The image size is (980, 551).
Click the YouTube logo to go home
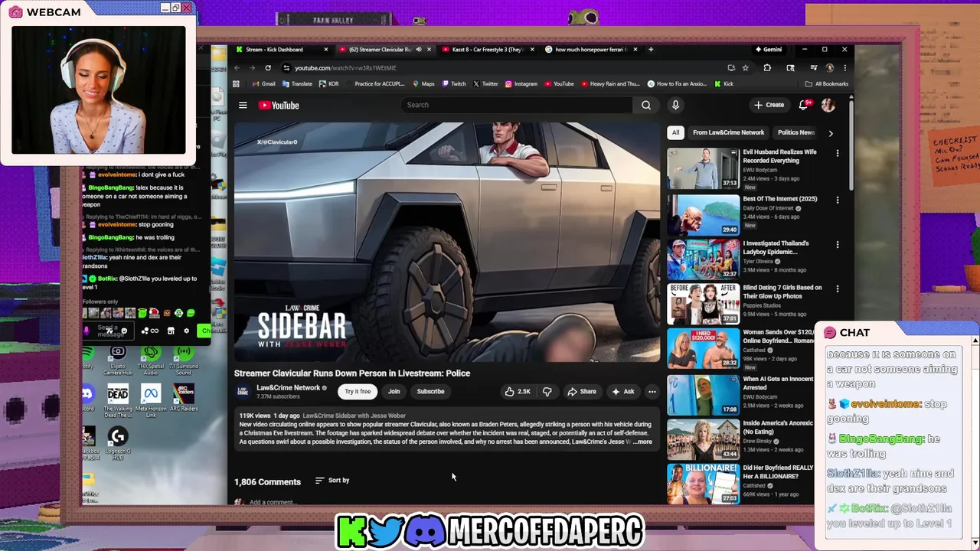(x=279, y=105)
